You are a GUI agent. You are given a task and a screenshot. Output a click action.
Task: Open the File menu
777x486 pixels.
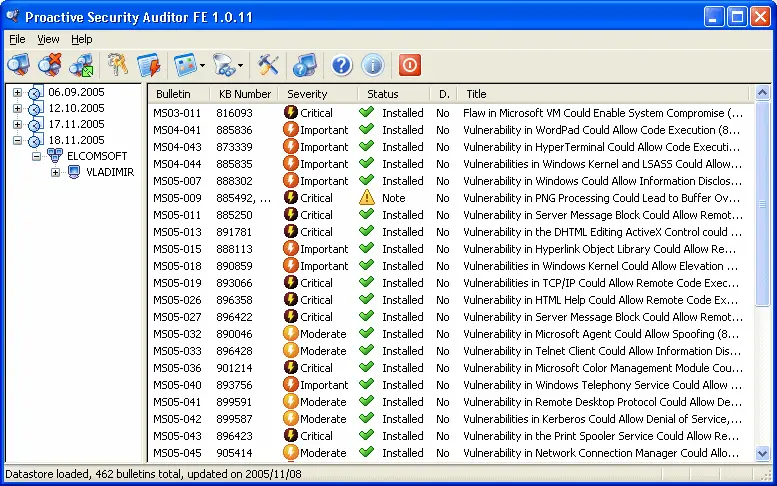pyautogui.click(x=17, y=39)
